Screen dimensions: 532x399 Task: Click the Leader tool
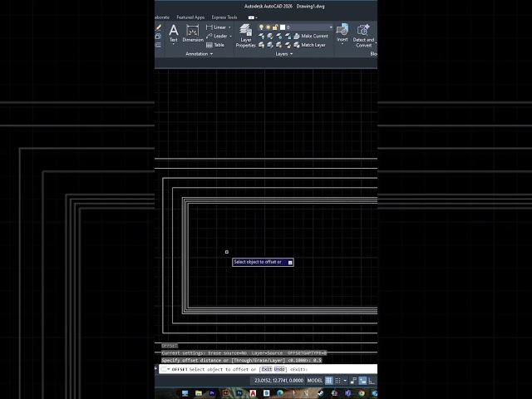coord(216,36)
